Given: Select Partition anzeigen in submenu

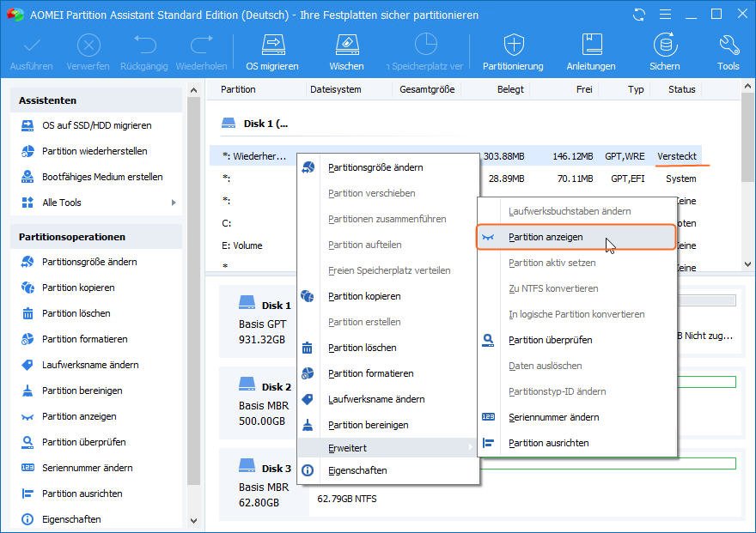Looking at the screenshot, I should 576,237.
